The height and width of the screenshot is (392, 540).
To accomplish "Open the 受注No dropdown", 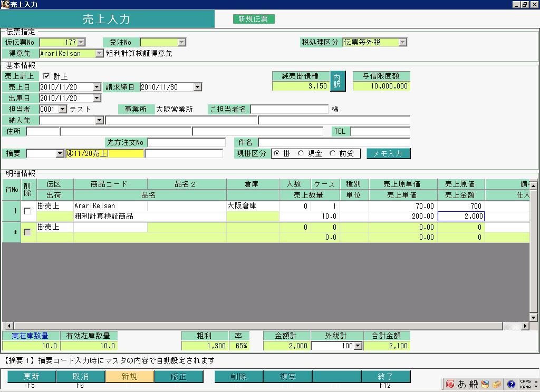I will [x=182, y=42].
